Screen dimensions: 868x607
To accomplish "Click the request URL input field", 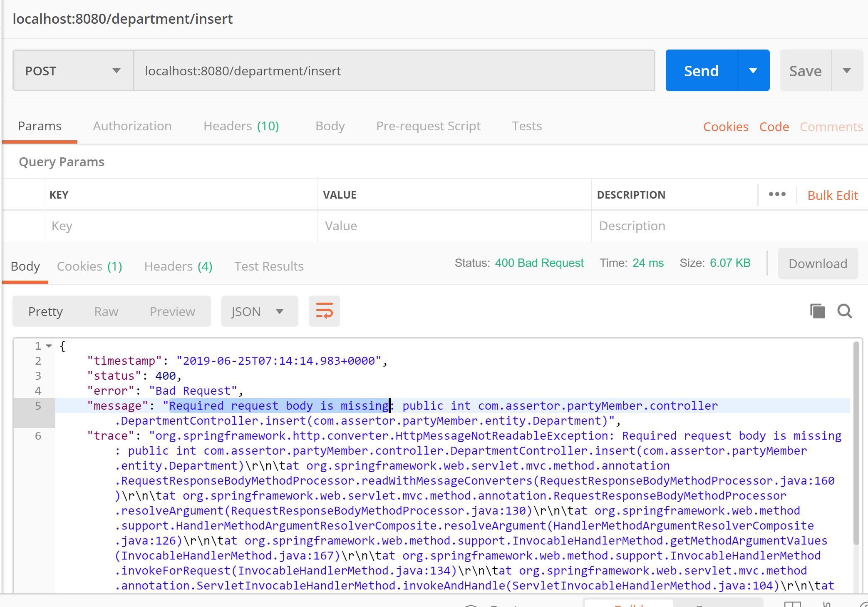I will [x=394, y=71].
